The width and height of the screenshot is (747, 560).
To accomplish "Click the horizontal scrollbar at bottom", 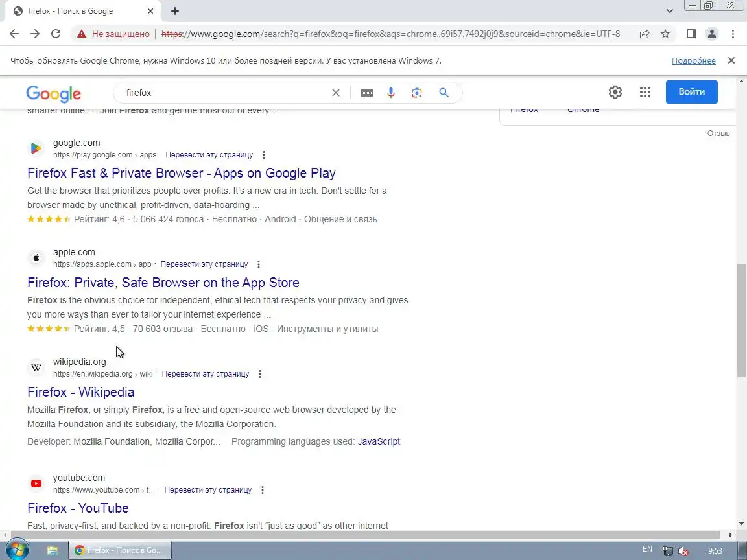I will pos(366,535).
